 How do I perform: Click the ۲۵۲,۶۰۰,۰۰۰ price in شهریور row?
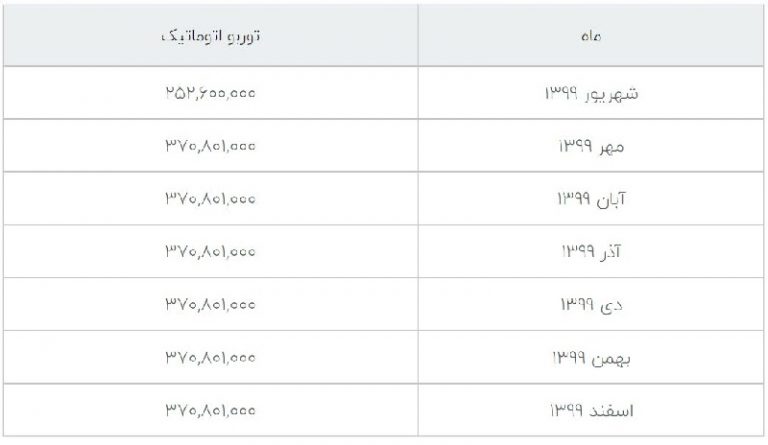tap(211, 93)
